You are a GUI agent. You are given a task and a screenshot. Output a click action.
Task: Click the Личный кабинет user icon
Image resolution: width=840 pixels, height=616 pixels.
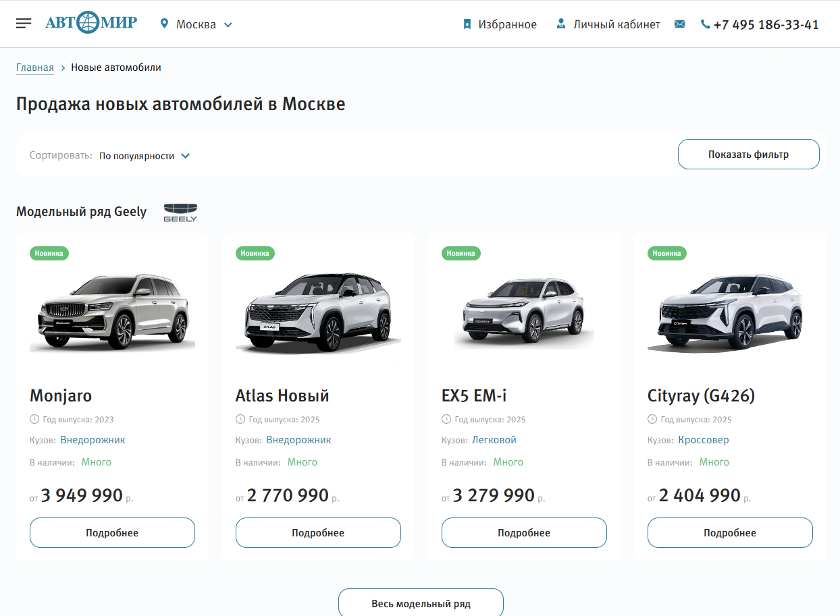[560, 24]
